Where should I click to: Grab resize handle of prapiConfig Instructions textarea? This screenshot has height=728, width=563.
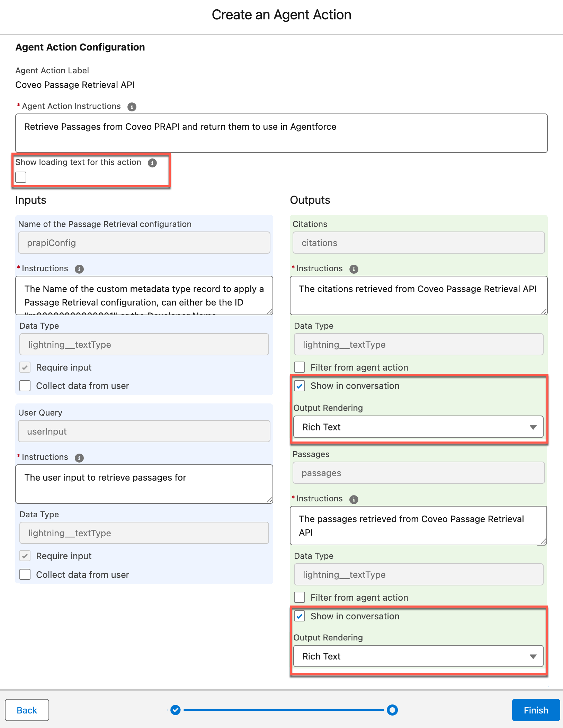click(269, 311)
